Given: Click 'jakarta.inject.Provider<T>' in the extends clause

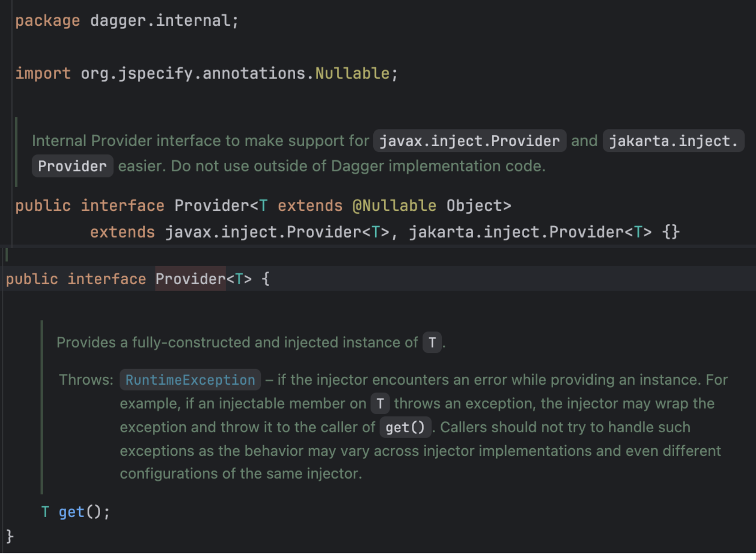Looking at the screenshot, I should click(530, 232).
